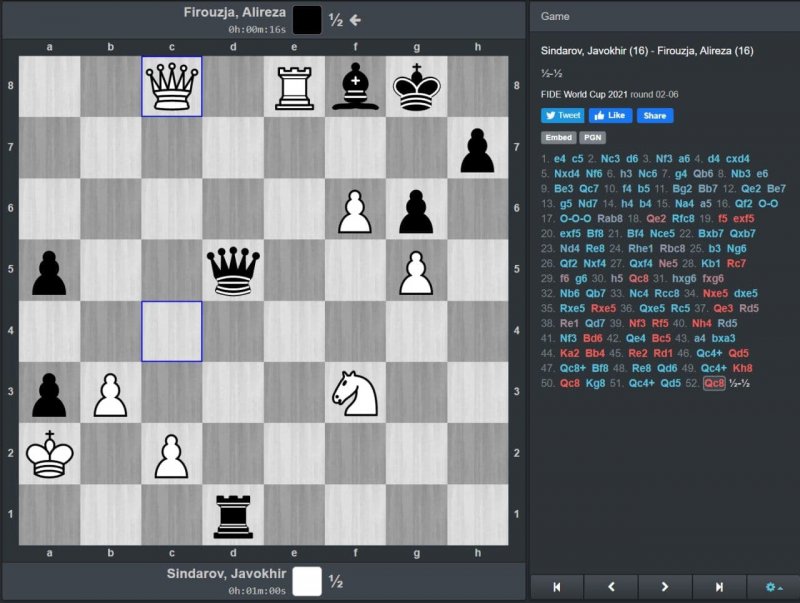Image resolution: width=800 pixels, height=603 pixels.
Task: Select the white rook on e8
Action: (294, 86)
